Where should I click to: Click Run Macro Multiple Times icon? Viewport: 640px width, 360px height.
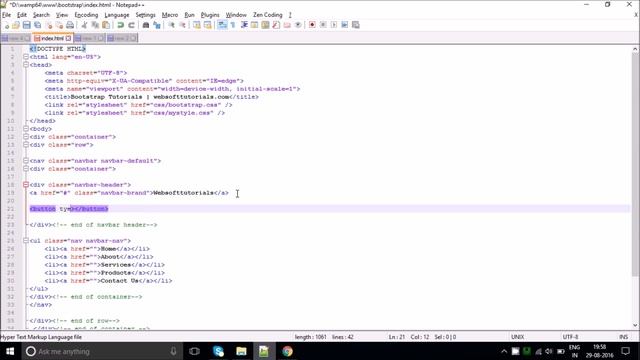[344, 25]
